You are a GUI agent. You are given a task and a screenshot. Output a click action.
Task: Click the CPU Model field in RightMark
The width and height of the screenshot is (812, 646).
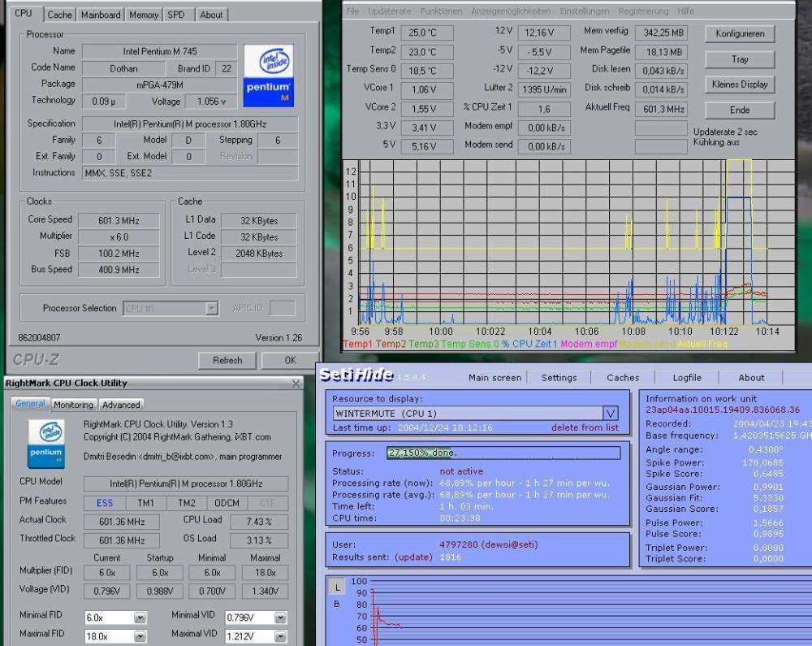tap(186, 483)
